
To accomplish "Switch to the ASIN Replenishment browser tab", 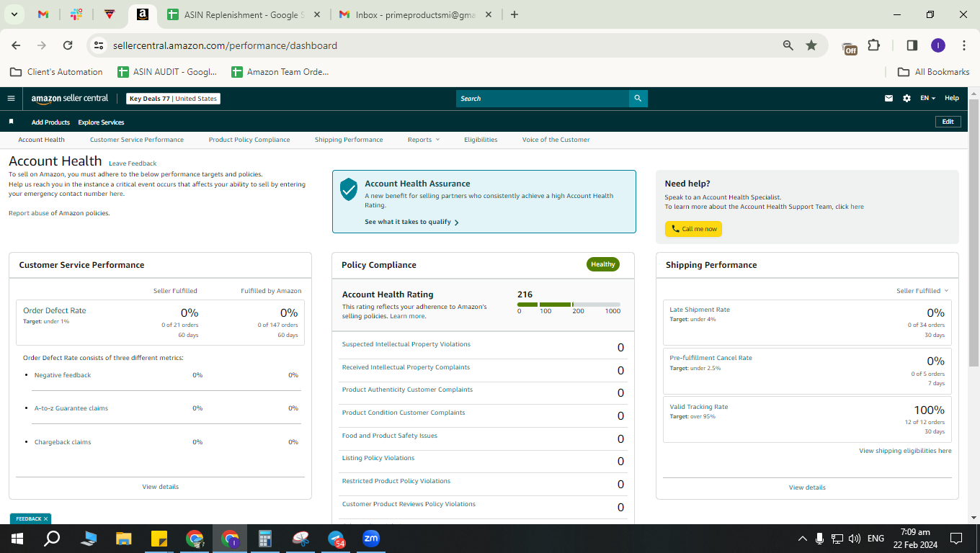I will coord(245,14).
